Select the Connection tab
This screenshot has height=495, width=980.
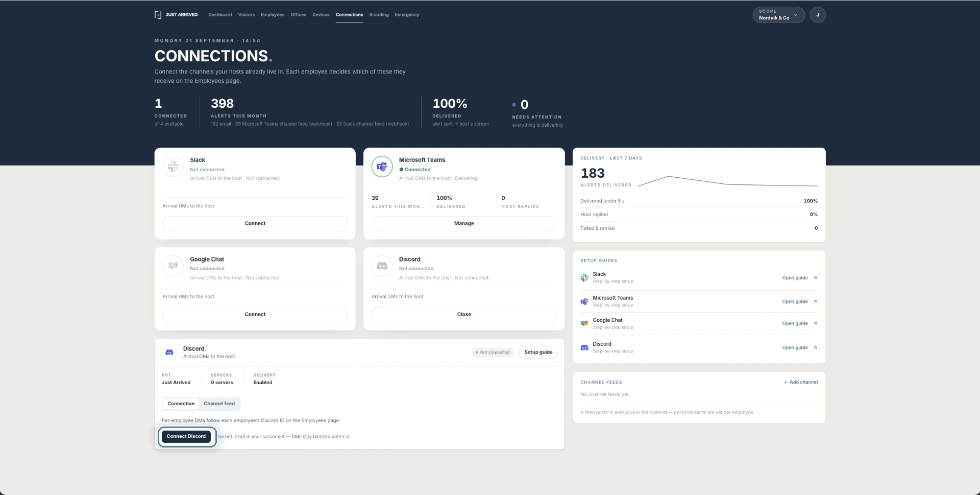pos(181,404)
